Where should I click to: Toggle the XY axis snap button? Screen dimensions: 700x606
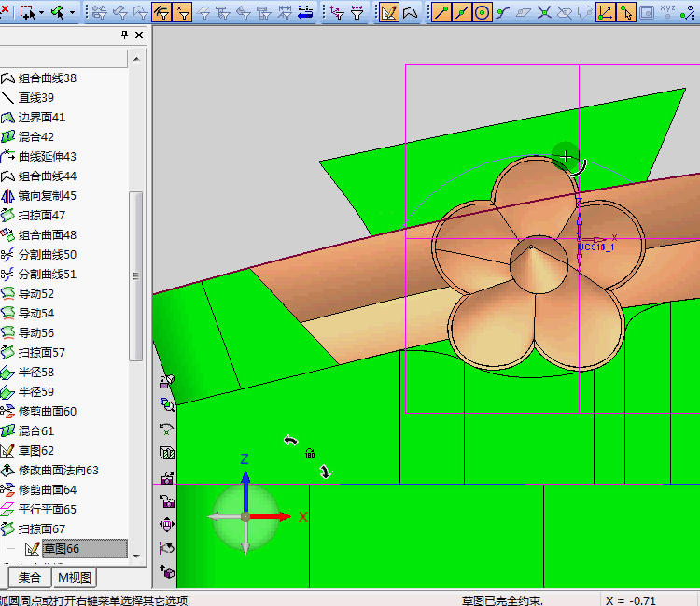tap(605, 12)
